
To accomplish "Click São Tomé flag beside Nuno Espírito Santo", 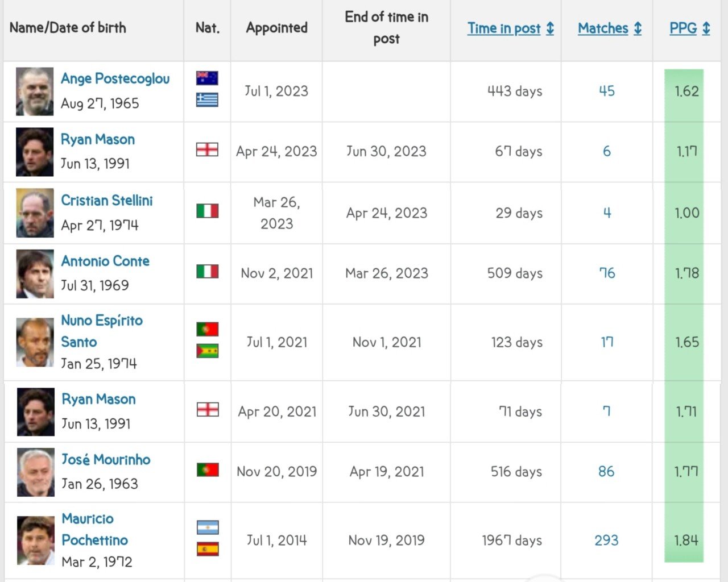I will (208, 351).
